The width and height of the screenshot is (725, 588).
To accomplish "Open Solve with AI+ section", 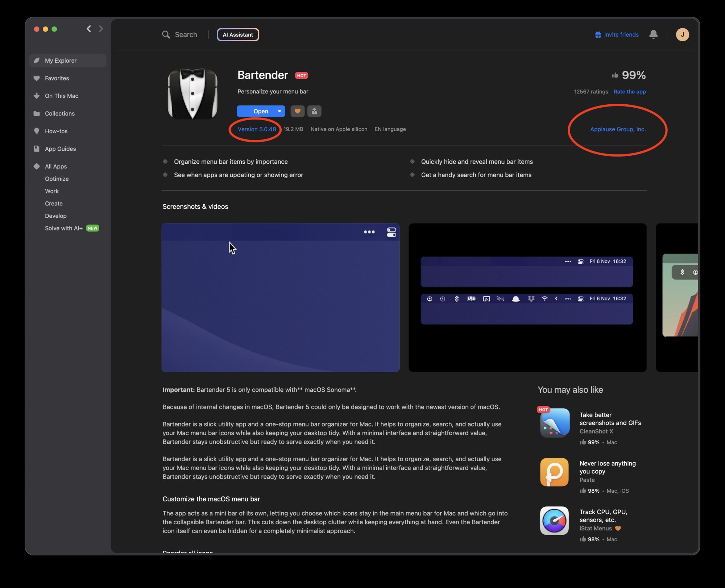I will (x=64, y=228).
